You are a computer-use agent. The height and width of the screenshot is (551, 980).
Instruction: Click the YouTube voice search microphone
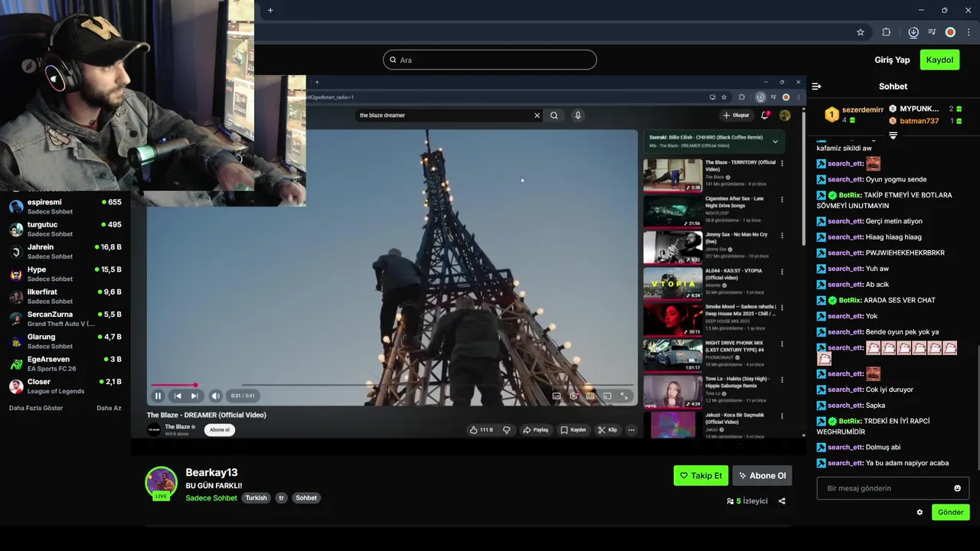click(578, 116)
